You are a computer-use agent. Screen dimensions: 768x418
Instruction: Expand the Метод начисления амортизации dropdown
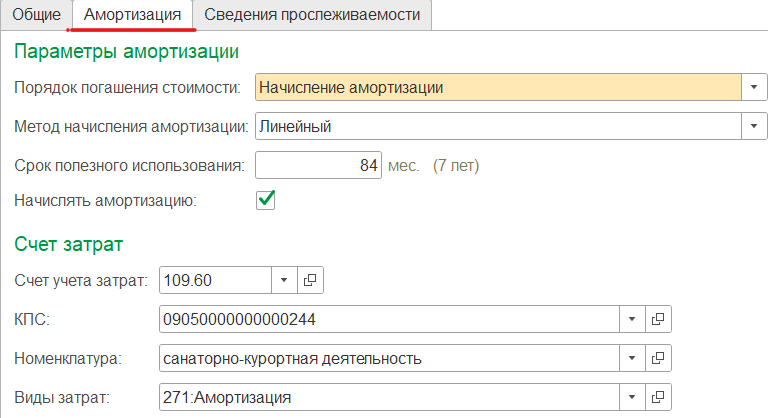tap(754, 126)
